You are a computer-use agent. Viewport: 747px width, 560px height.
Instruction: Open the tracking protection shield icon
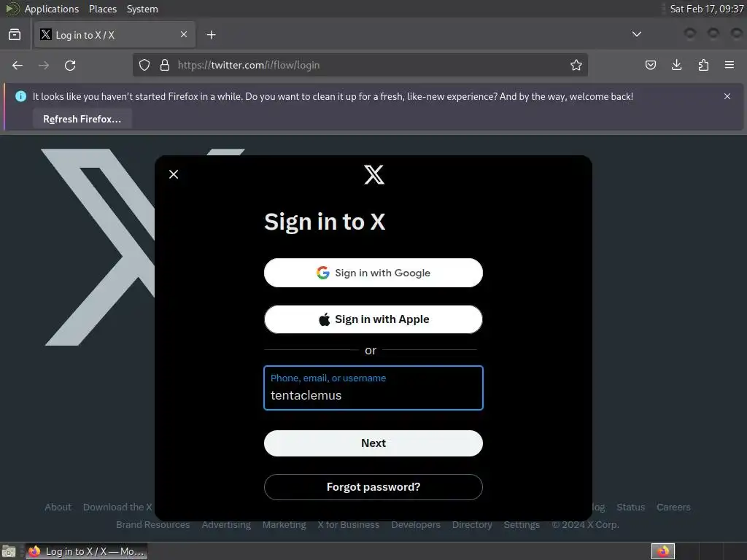click(x=144, y=65)
